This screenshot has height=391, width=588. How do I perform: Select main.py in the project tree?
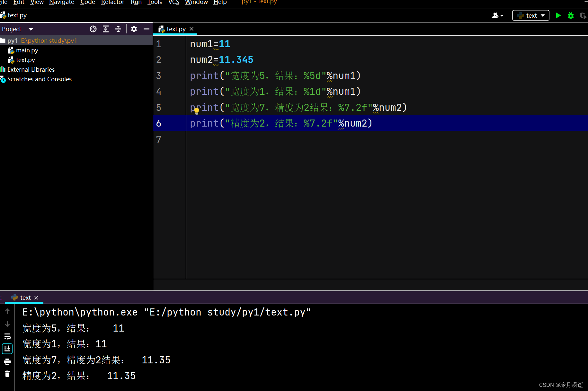[x=27, y=50]
